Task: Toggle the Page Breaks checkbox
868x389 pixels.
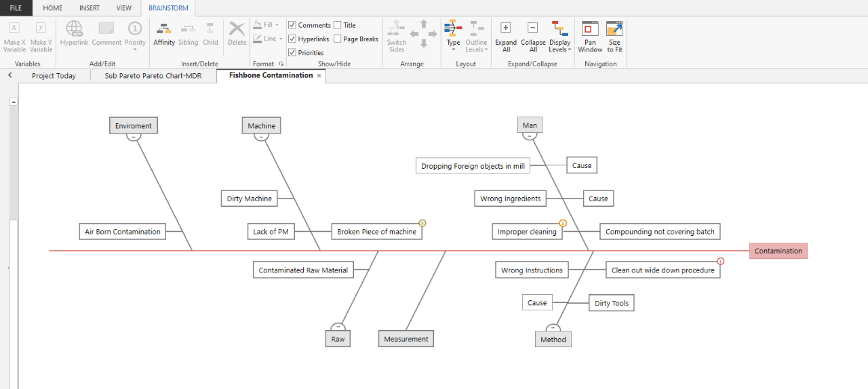Action: point(338,39)
